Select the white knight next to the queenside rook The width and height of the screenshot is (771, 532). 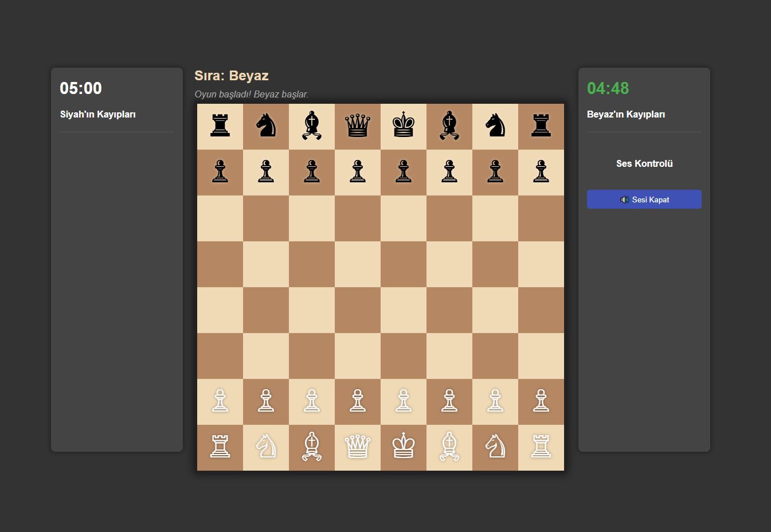click(266, 447)
